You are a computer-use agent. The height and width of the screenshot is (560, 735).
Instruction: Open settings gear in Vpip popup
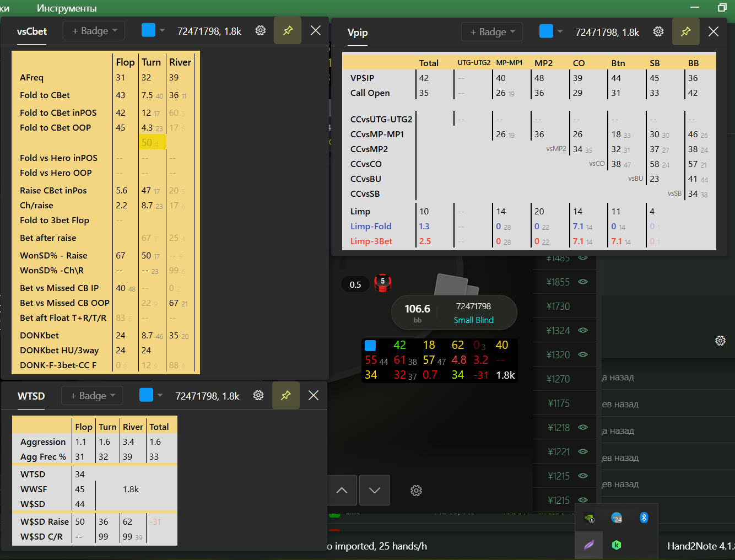point(658,32)
